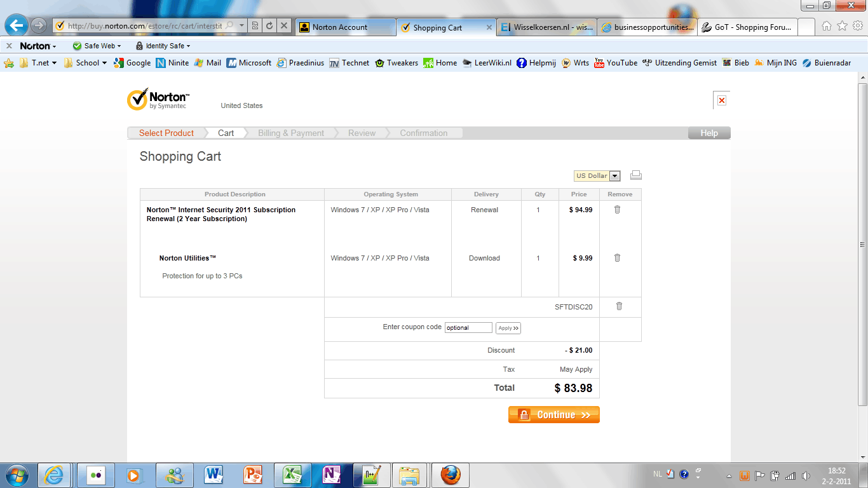Switch to the businessopportunities tab
Image resolution: width=868 pixels, height=488 pixels.
pos(647,27)
